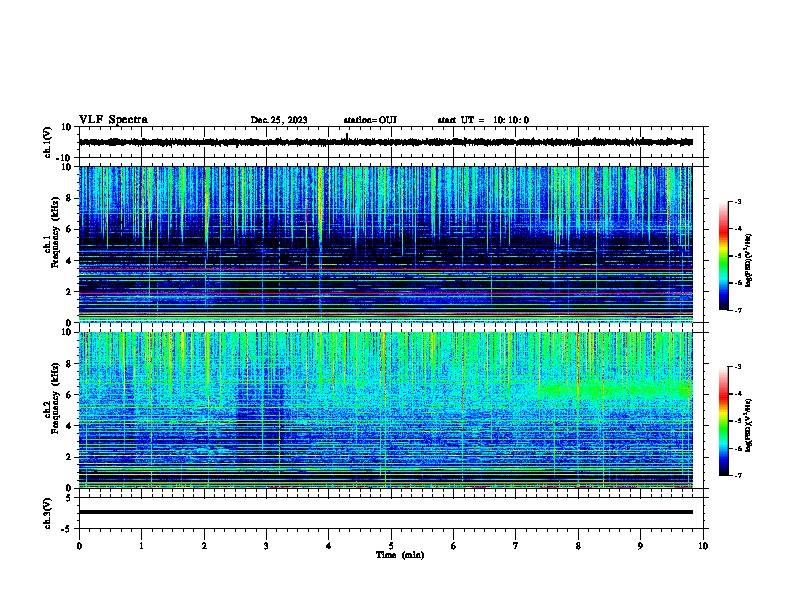The height and width of the screenshot is (612, 792).
Task: Click the log(PSD) label beside ch.2 colorbar
Action: 748,425
